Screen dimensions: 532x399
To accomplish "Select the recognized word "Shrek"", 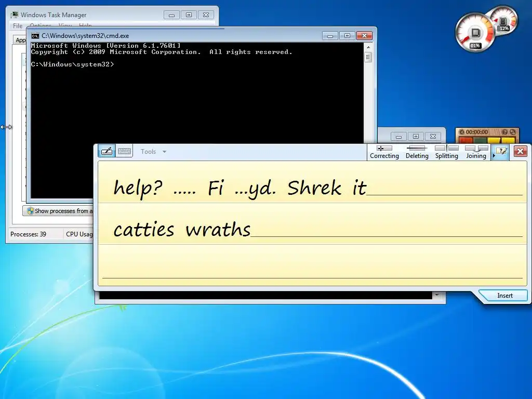I will [x=314, y=188].
